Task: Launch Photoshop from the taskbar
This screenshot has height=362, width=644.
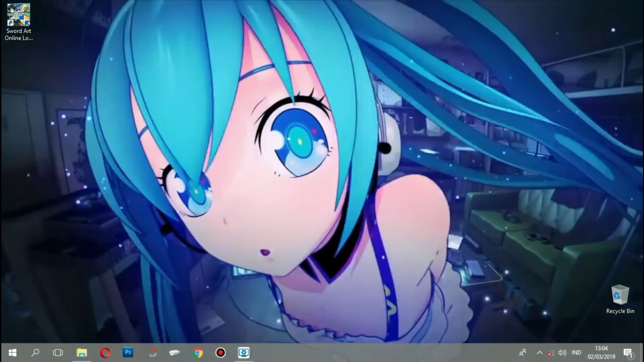Action: (128, 352)
